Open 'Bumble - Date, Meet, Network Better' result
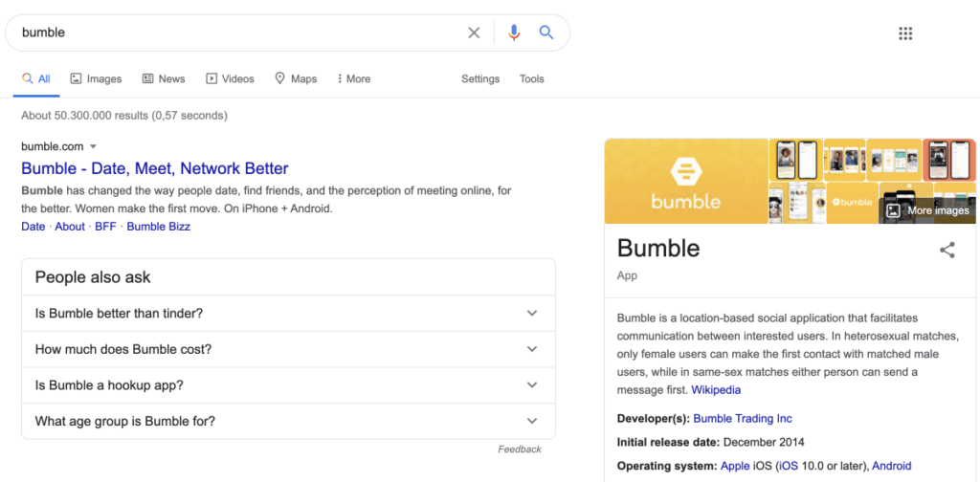This screenshot has height=482, width=980. pyautogui.click(x=154, y=168)
